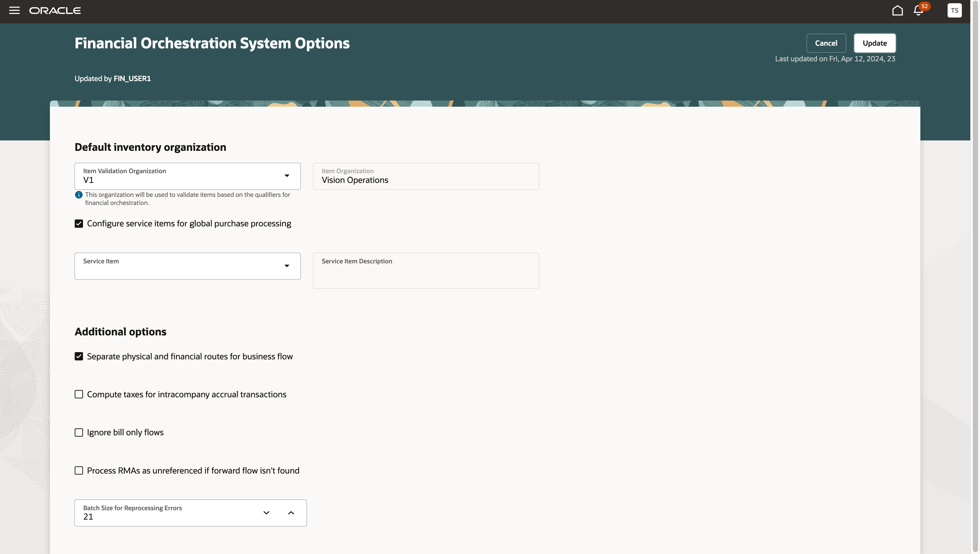The height and width of the screenshot is (554, 980).
Task: Click the Item Organization field
Action: point(426,176)
